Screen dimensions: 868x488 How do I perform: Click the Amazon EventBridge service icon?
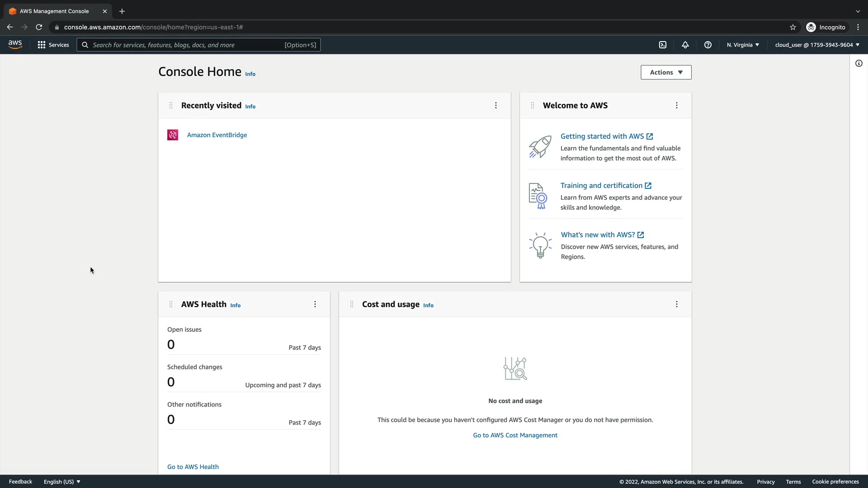click(173, 135)
